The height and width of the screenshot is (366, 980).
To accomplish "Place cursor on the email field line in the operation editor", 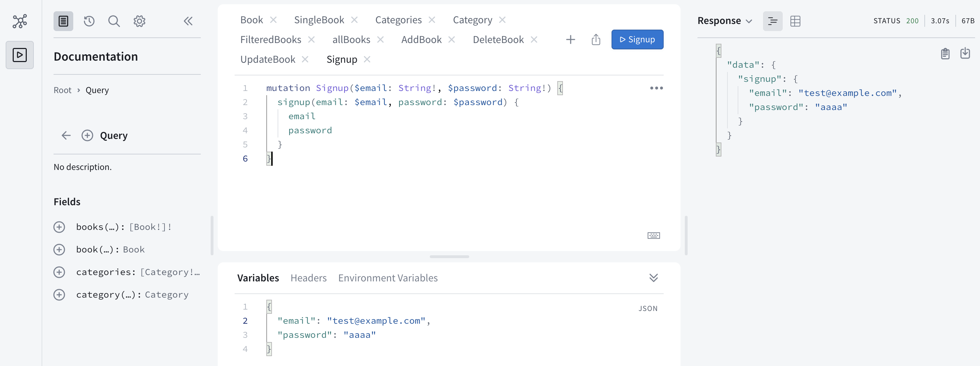I will pos(302,117).
